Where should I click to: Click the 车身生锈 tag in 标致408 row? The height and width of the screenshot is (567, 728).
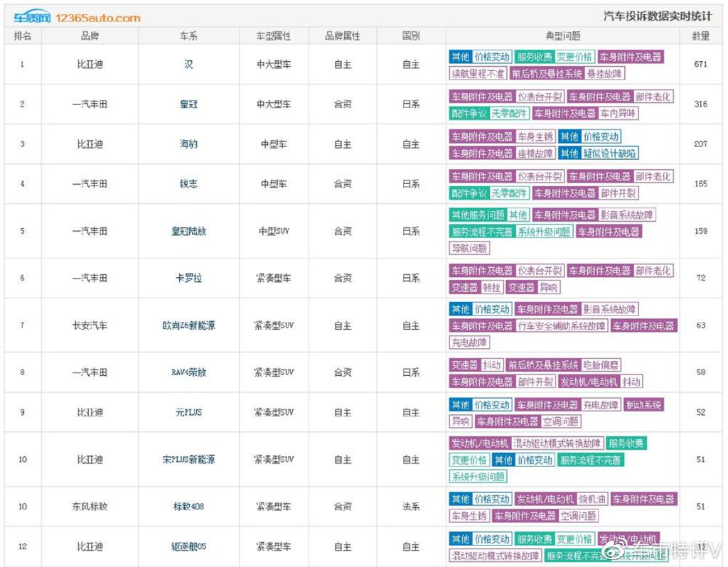coord(469,516)
